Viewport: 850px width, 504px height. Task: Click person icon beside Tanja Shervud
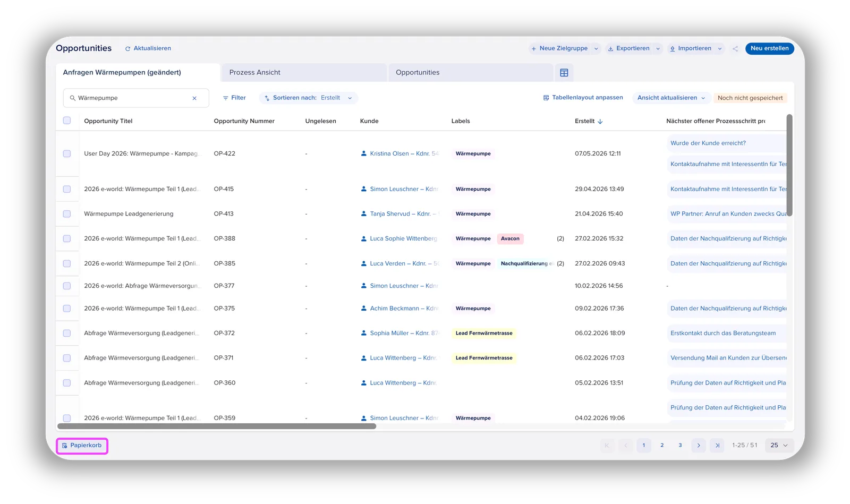click(364, 214)
